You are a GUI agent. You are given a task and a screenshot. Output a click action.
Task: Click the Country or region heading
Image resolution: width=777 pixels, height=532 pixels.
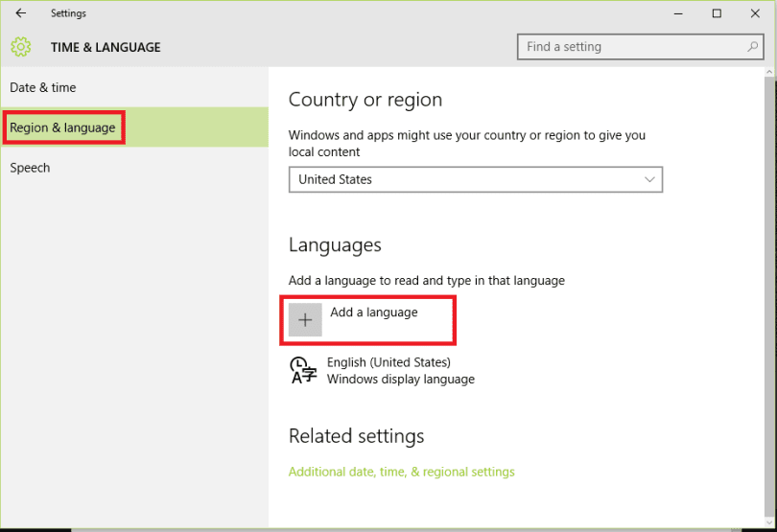point(365,100)
